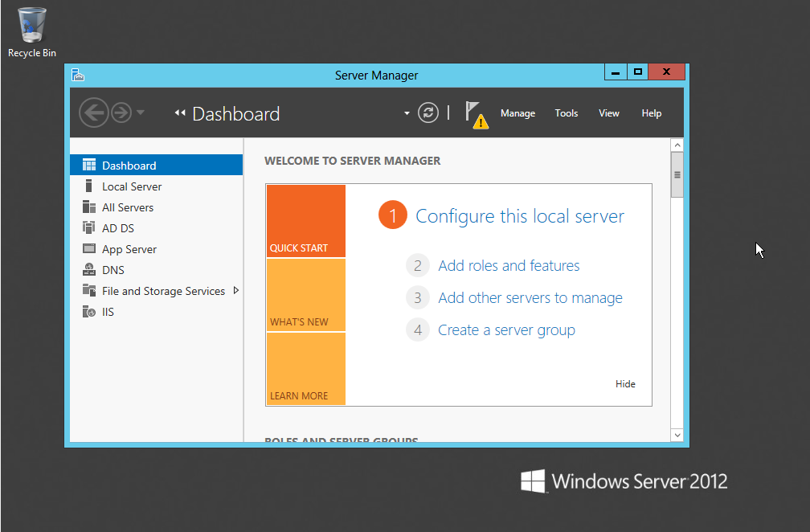Image resolution: width=810 pixels, height=532 pixels.
Task: Click the scrollbar down arrow
Action: pyautogui.click(x=677, y=435)
